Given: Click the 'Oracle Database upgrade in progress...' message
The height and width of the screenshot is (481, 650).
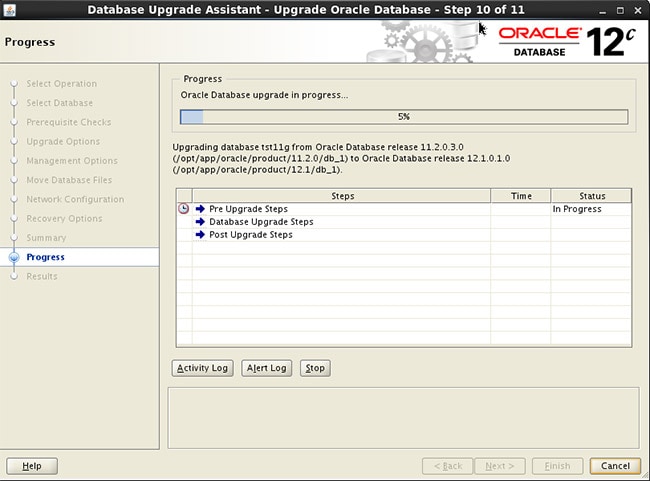Looking at the screenshot, I should [264, 95].
